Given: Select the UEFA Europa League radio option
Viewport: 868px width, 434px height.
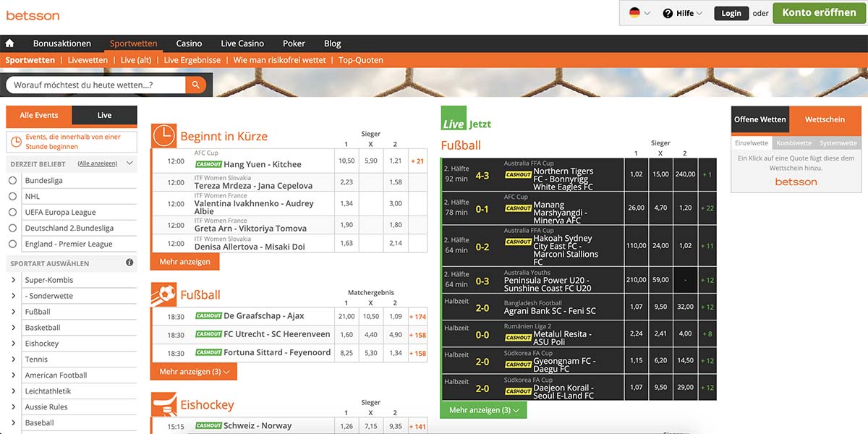Looking at the screenshot, I should [12, 213].
